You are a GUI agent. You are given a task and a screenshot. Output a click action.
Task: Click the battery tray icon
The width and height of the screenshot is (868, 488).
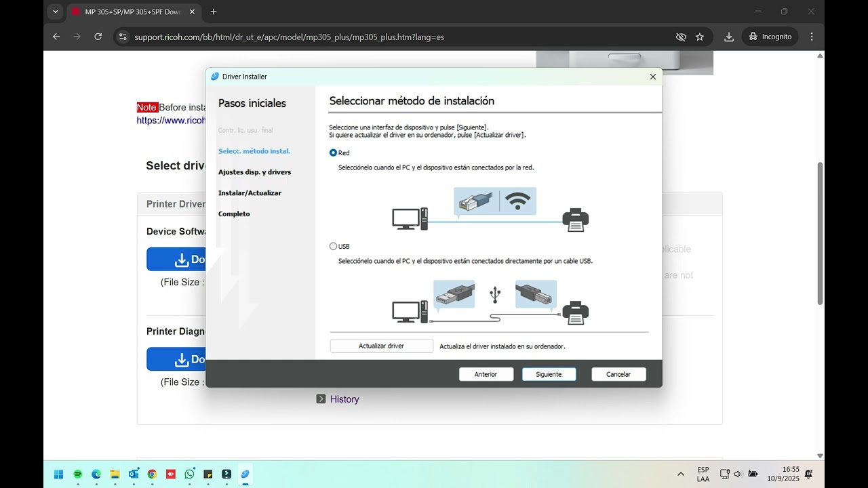click(753, 474)
